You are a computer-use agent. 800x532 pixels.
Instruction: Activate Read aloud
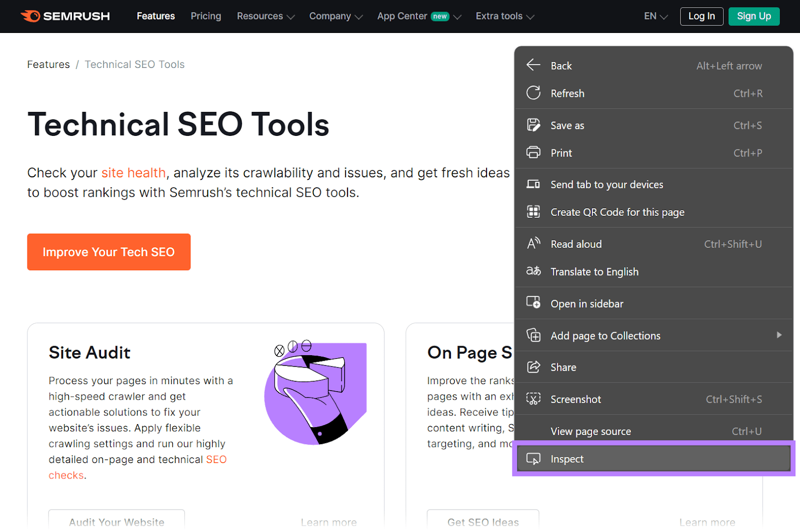[x=575, y=244]
